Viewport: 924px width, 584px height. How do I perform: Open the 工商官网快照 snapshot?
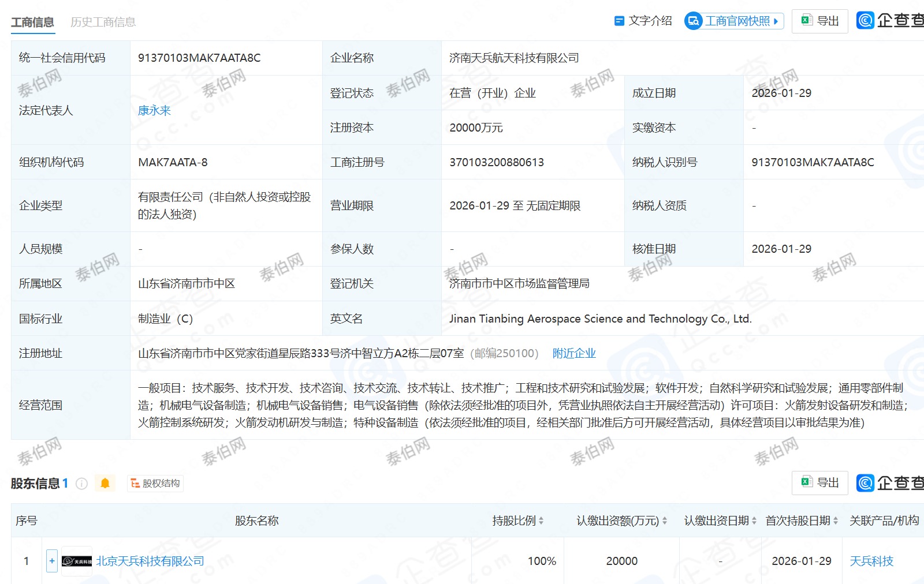coord(733,21)
